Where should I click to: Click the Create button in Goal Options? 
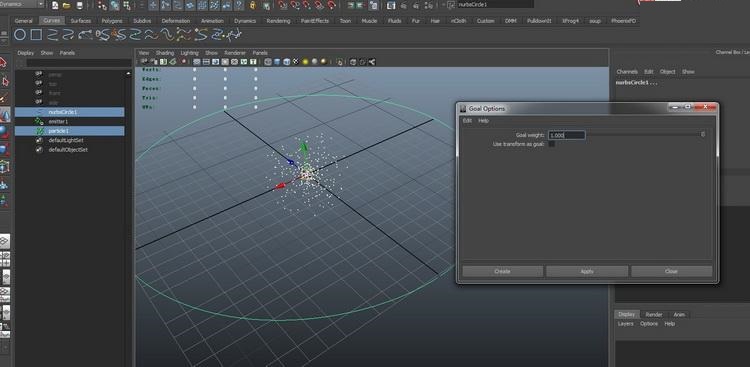coord(502,271)
